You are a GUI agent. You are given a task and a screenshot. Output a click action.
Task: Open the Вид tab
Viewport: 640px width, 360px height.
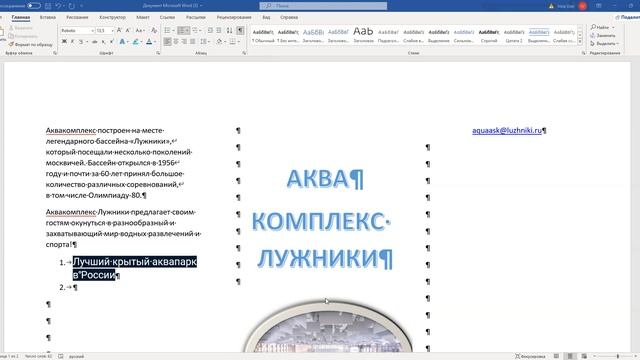266,18
